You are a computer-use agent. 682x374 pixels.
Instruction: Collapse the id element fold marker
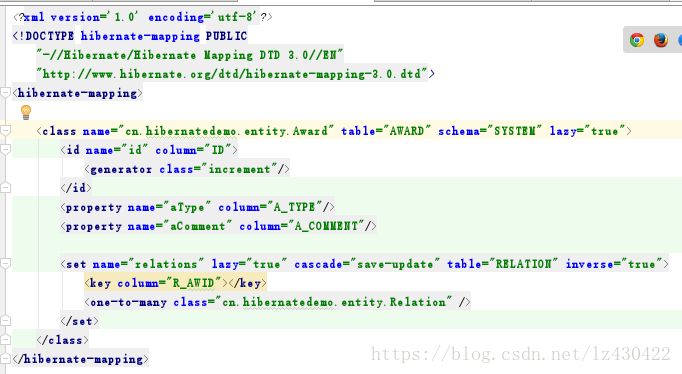[x=5, y=150]
